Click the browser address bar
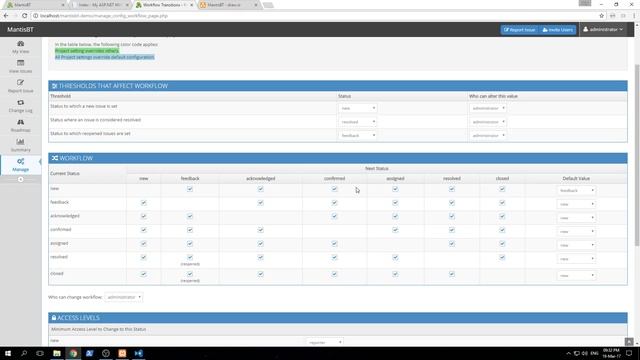Screen dimensions: 640x360 tap(314, 16)
